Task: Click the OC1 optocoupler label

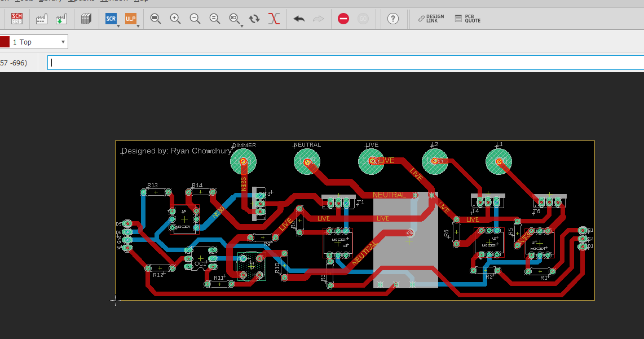Action: [x=200, y=264]
